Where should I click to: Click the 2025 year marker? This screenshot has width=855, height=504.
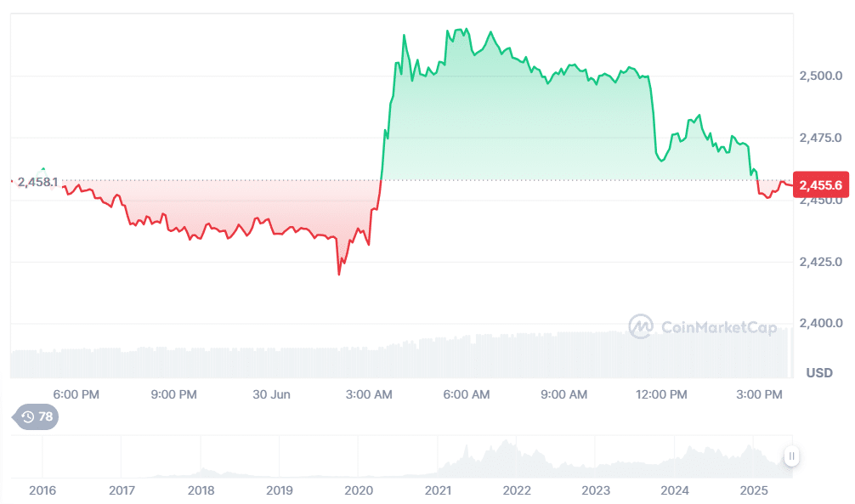(754, 490)
